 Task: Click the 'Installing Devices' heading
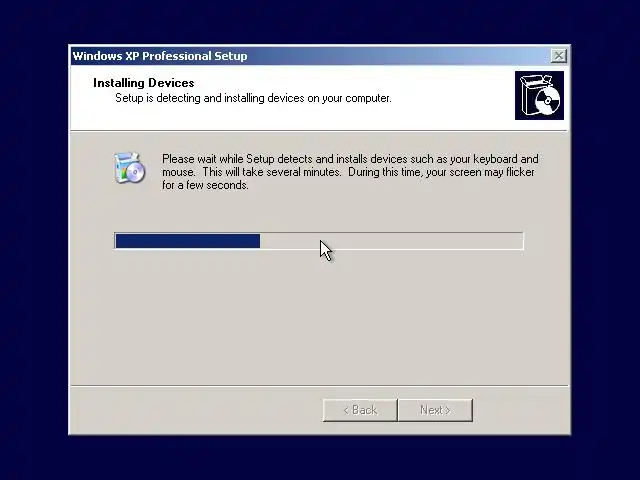[x=144, y=83]
